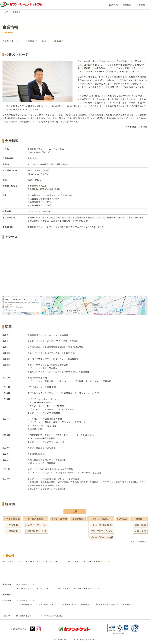Open 企業情報 in the top navigation
Viewport: 150px width, 644px height.
coord(113,5)
